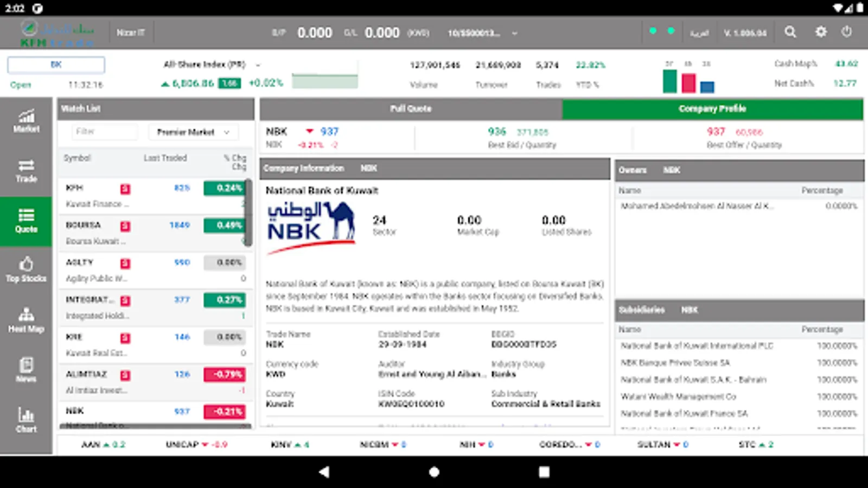
Task: Select the ALIMTIAZ row in watch list
Action: 155,382
